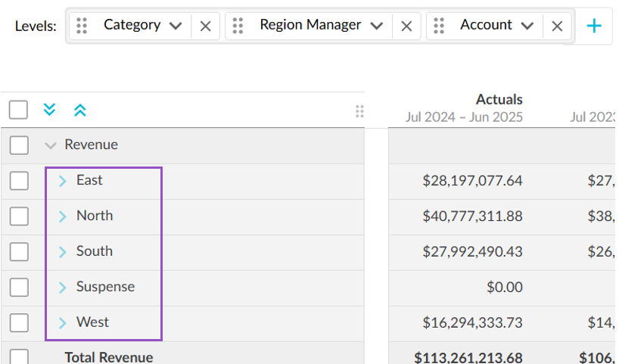Open the Region Manager dropdown

point(376,26)
